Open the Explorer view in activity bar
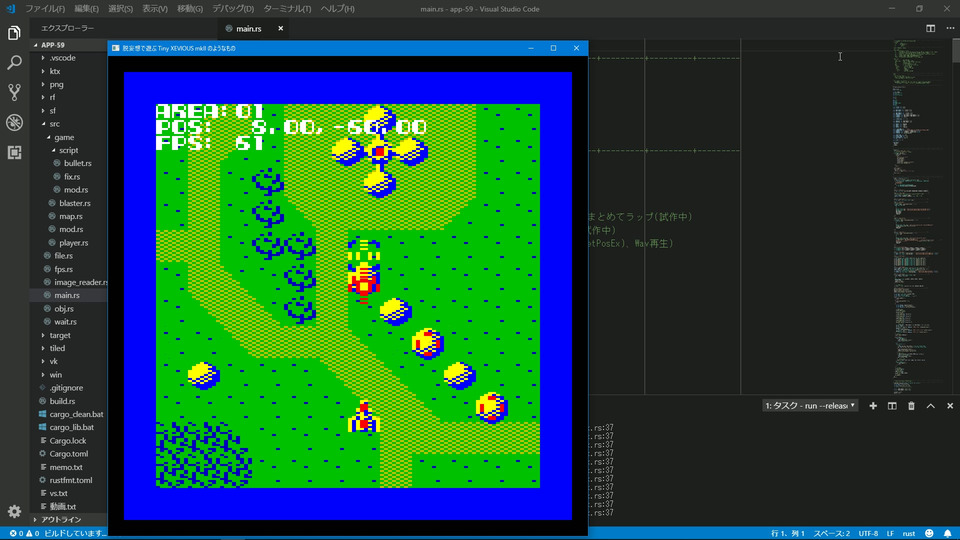 (14, 32)
